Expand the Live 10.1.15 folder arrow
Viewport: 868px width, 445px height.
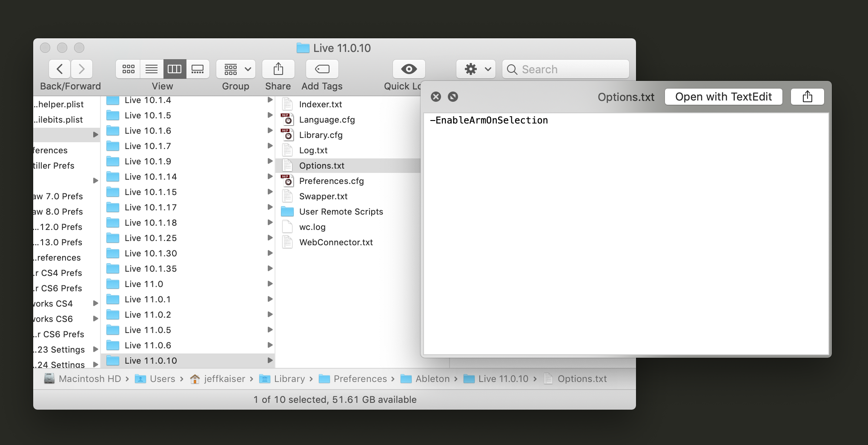pos(270,192)
